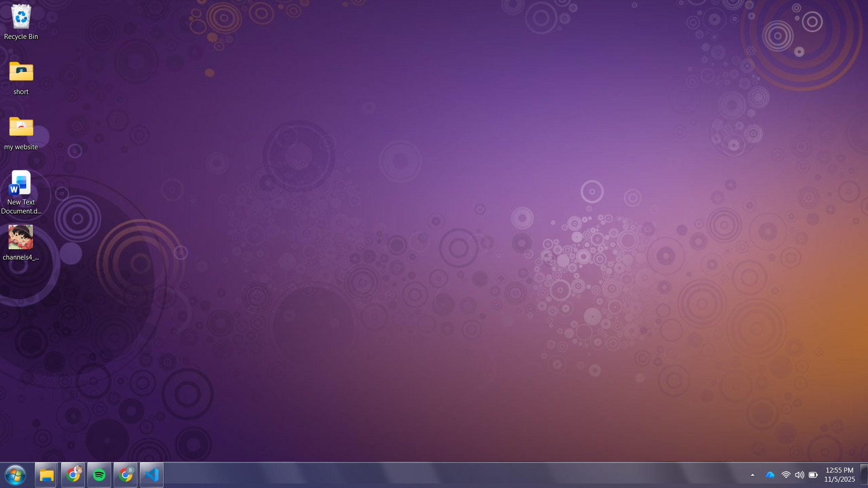Expand the hidden tray icons arrow
868x488 pixels.
point(753,475)
